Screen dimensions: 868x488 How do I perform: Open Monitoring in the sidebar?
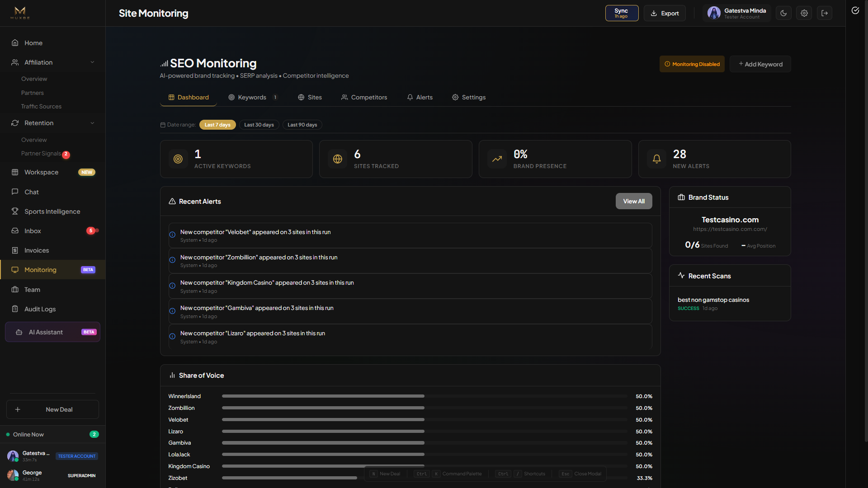tap(52, 270)
